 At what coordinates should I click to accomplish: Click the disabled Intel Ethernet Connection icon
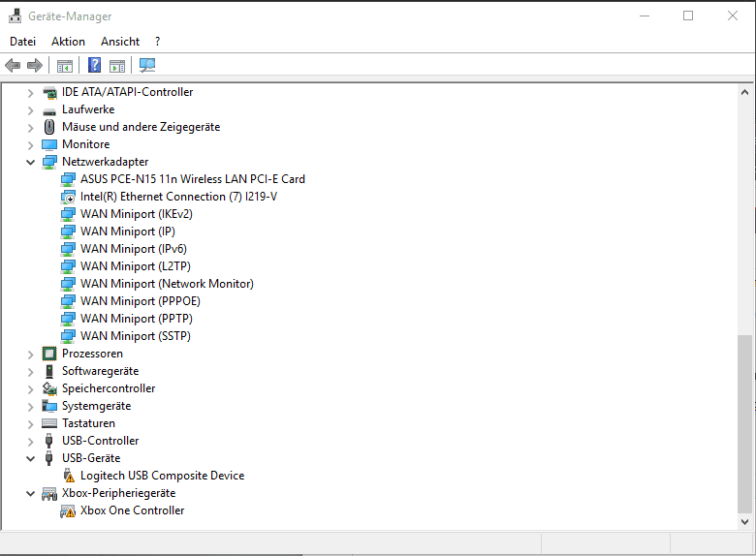(68, 197)
